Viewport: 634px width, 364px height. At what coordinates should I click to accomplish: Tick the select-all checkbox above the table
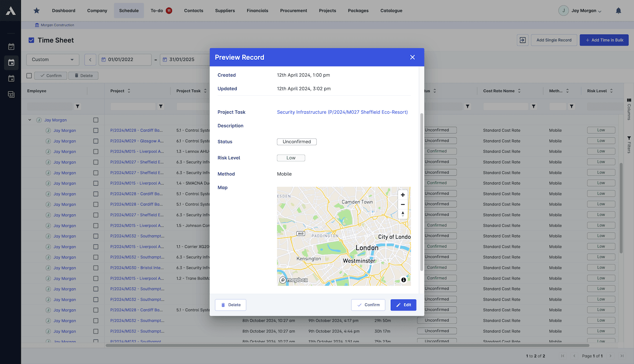(x=29, y=76)
